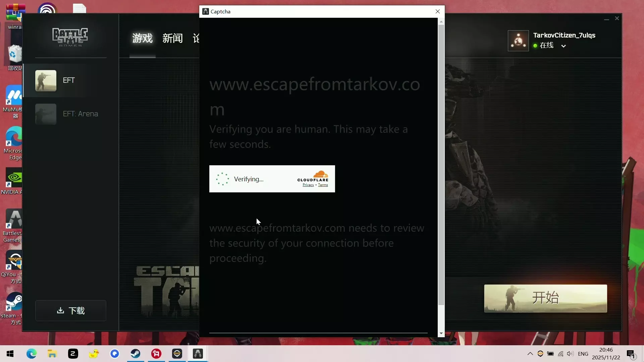Show hidden system tray icons

530,354
